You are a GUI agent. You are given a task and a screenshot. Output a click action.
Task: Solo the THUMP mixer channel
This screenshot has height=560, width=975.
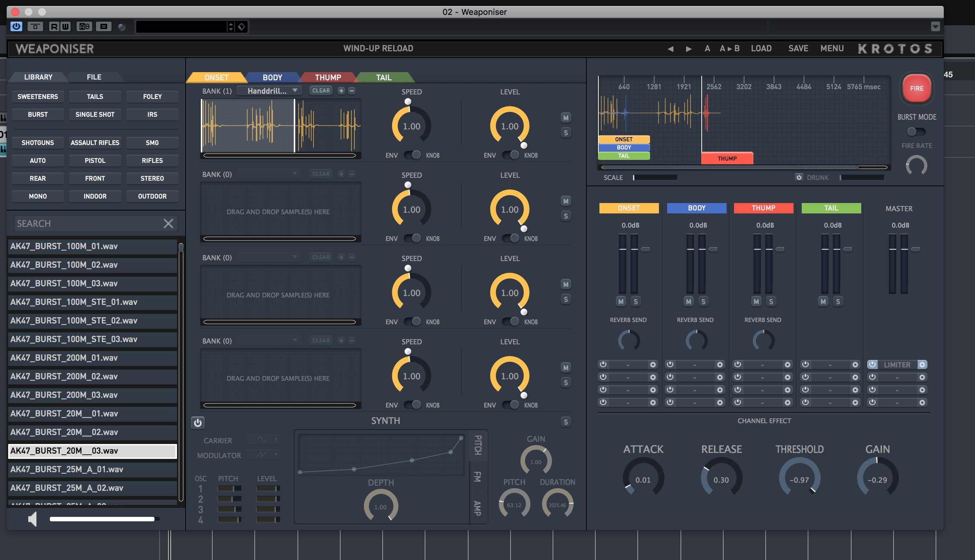pyautogui.click(x=771, y=302)
